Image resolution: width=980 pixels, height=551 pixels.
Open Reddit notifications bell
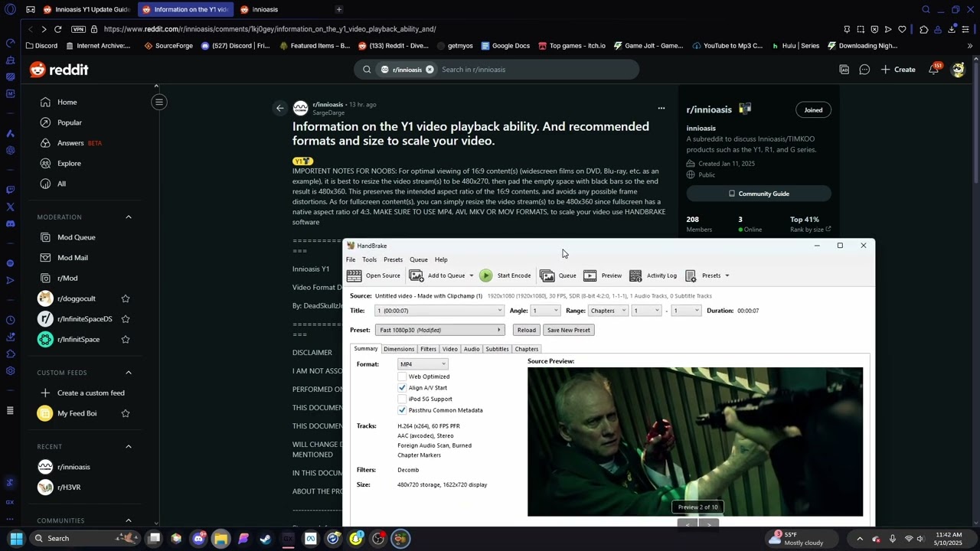934,70
